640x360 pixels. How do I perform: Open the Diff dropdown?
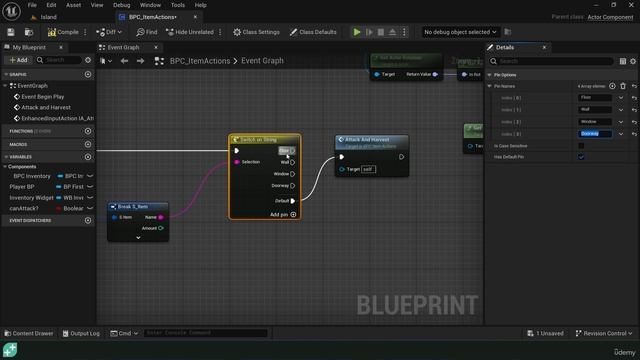point(109,32)
